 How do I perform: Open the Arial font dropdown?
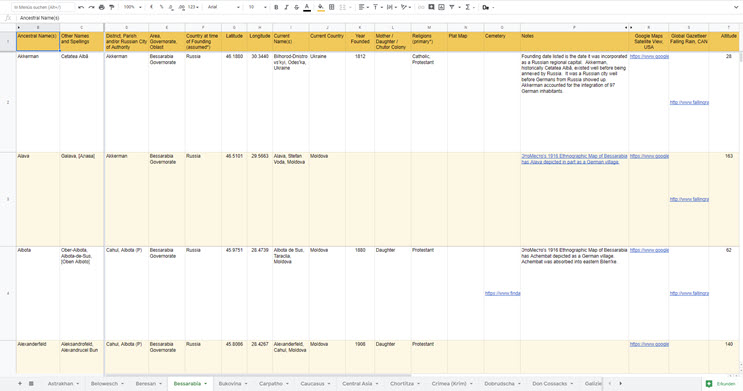point(224,7)
